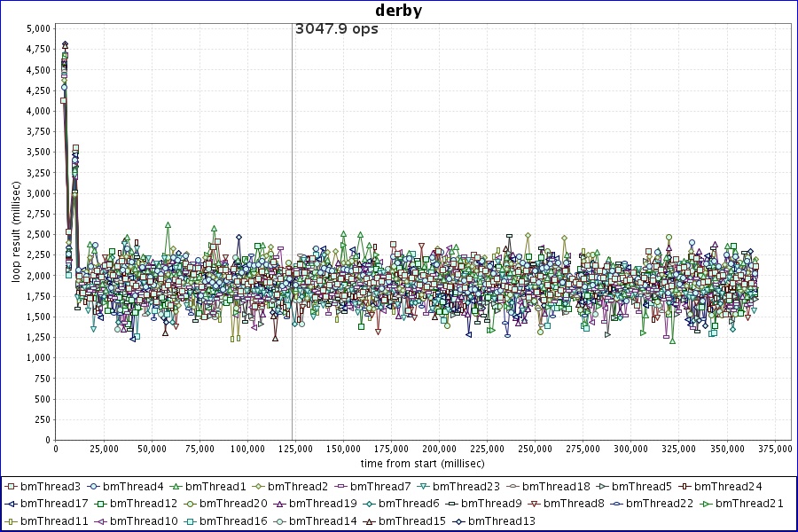Click the 'time from start (millisec)' axis label
The width and height of the screenshot is (798, 532).
422,464
